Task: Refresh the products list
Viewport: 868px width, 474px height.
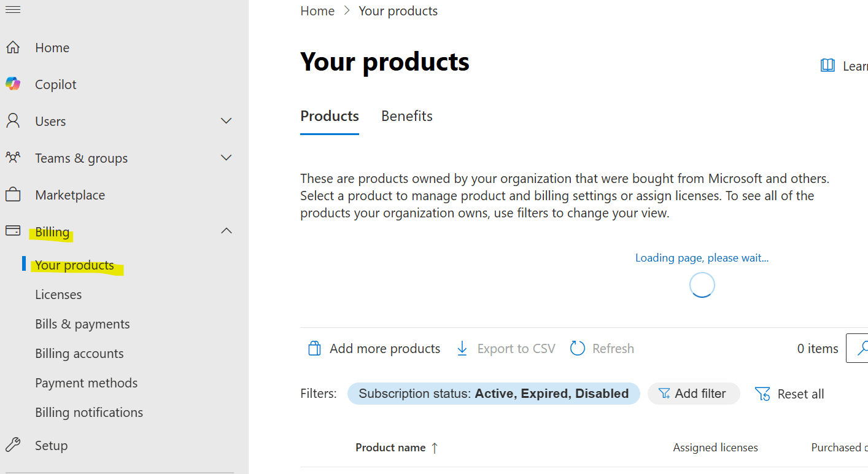Action: tap(602, 348)
